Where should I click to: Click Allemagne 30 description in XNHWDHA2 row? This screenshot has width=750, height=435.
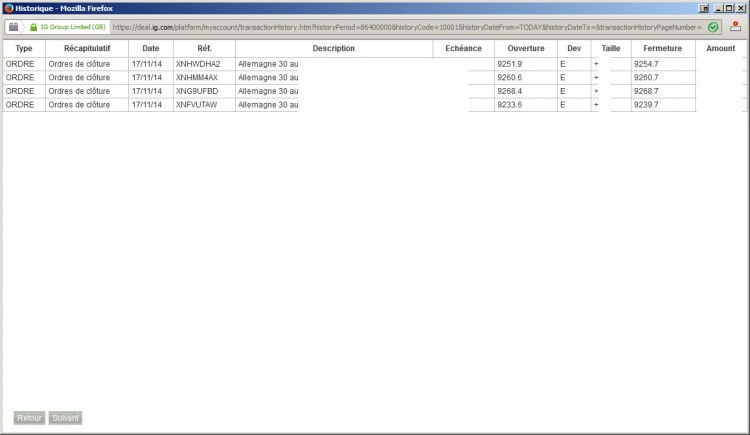pyautogui.click(x=268, y=64)
